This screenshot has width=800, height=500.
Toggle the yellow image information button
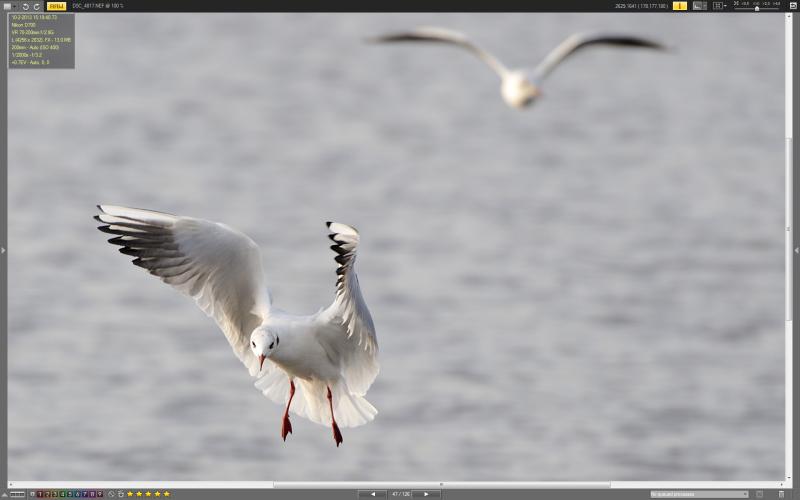point(680,6)
